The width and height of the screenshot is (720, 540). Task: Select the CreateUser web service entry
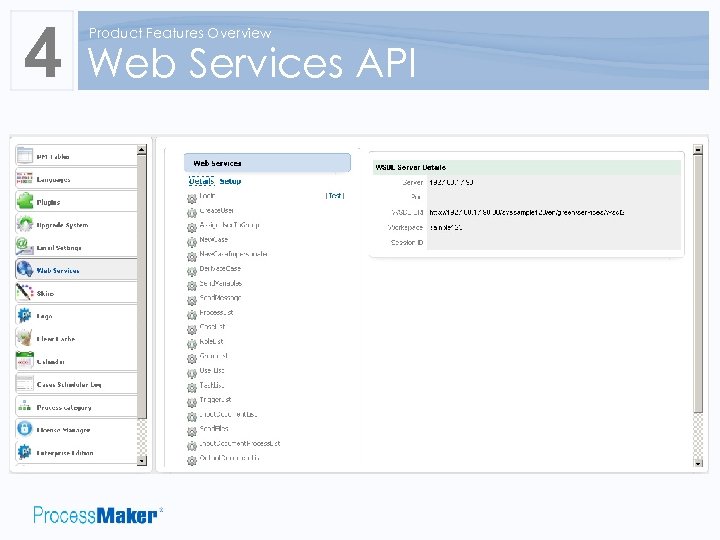pyautogui.click(x=217, y=210)
